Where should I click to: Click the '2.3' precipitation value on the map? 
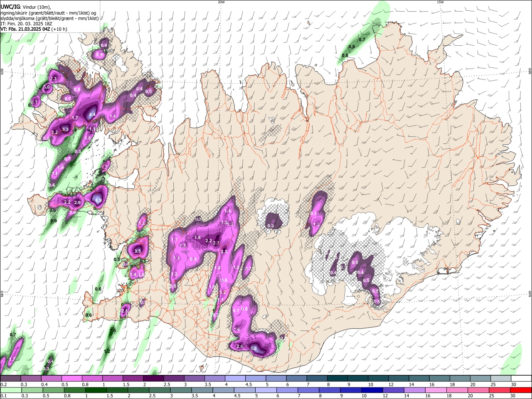pos(53,79)
